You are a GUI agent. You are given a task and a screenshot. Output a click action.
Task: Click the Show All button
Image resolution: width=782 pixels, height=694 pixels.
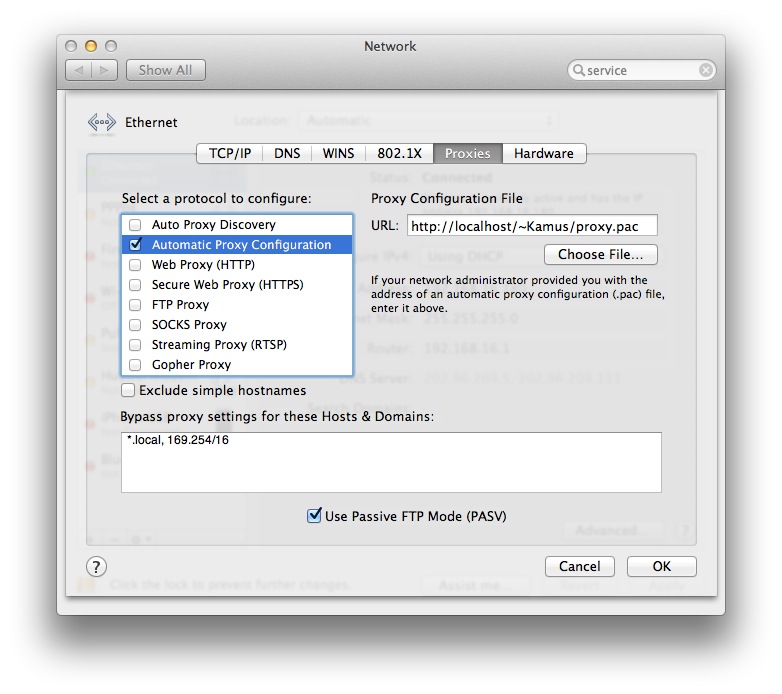point(166,70)
